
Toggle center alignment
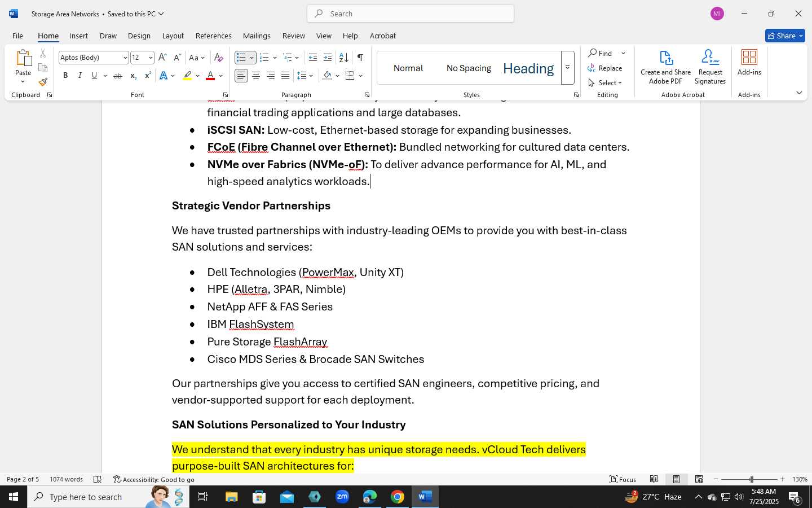tap(256, 76)
